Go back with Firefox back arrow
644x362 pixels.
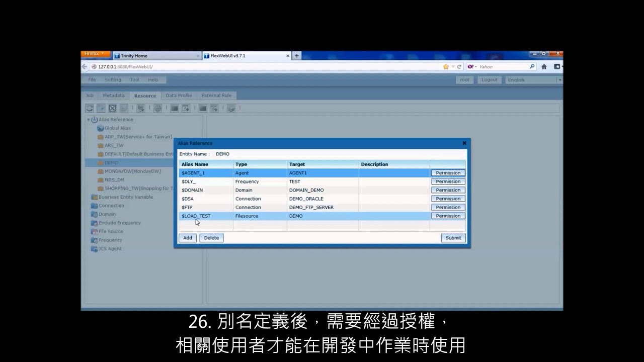click(x=85, y=66)
